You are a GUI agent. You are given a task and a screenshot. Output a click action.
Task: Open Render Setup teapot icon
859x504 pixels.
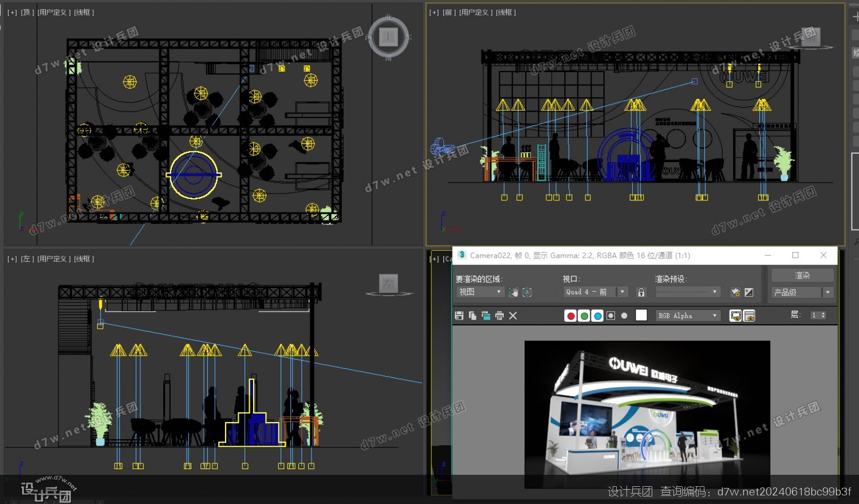pyautogui.click(x=735, y=292)
